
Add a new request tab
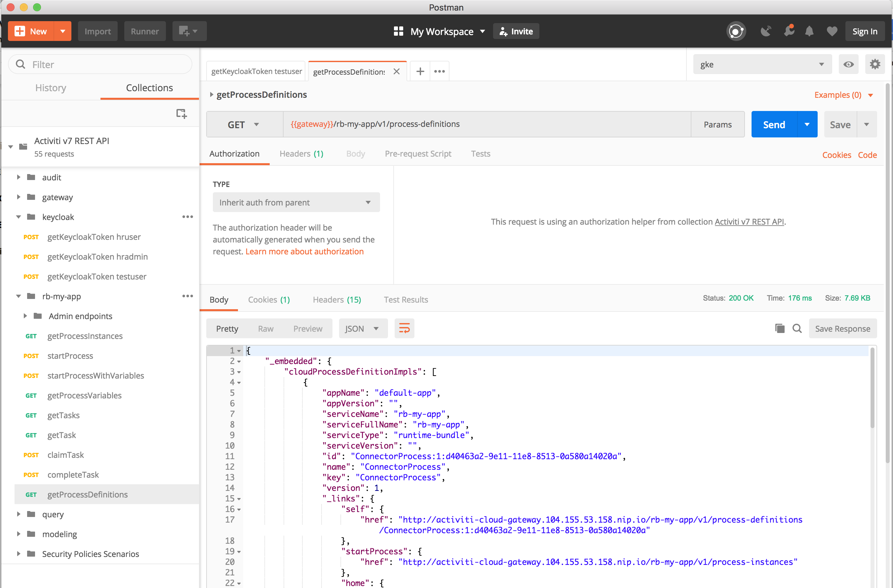point(420,71)
